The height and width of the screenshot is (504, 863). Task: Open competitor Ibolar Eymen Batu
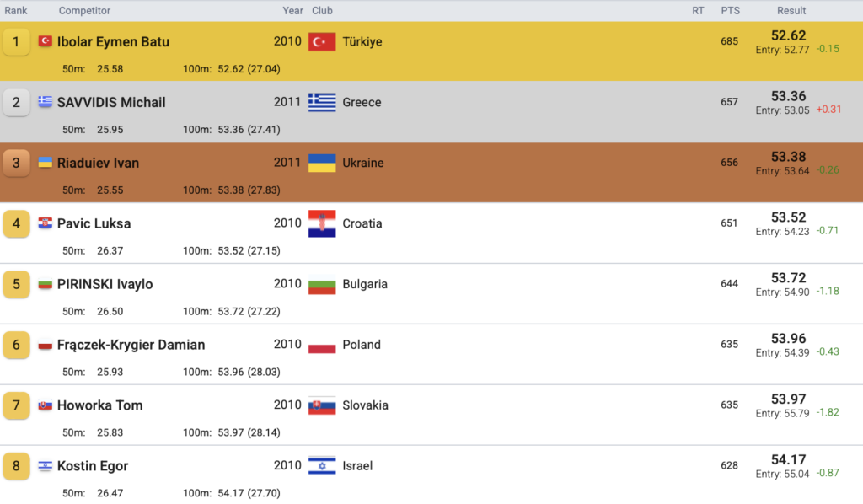pos(113,41)
